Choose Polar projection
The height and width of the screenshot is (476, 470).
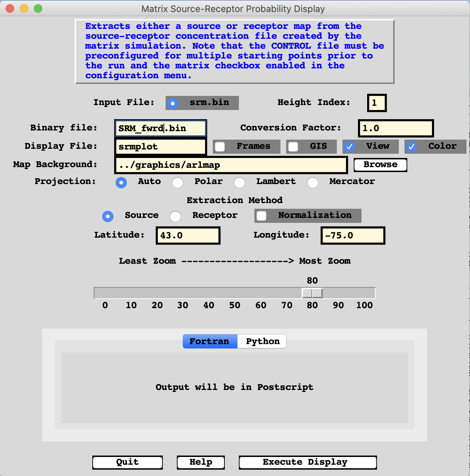[x=178, y=182]
